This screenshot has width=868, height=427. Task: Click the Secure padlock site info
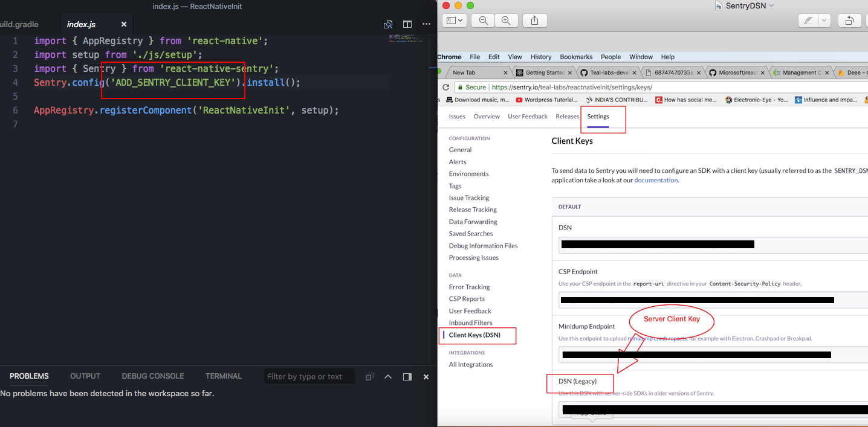click(471, 87)
